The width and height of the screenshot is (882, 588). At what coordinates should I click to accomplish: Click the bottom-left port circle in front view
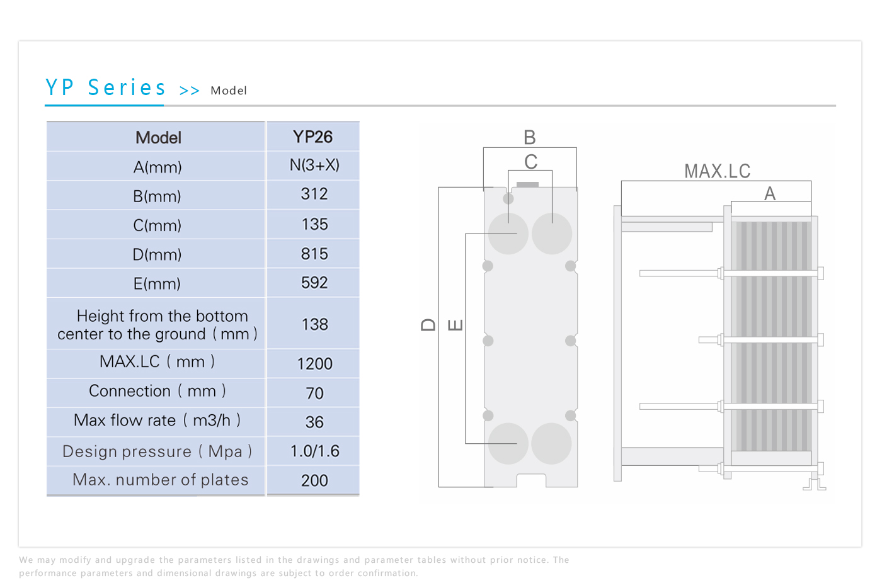click(x=508, y=443)
